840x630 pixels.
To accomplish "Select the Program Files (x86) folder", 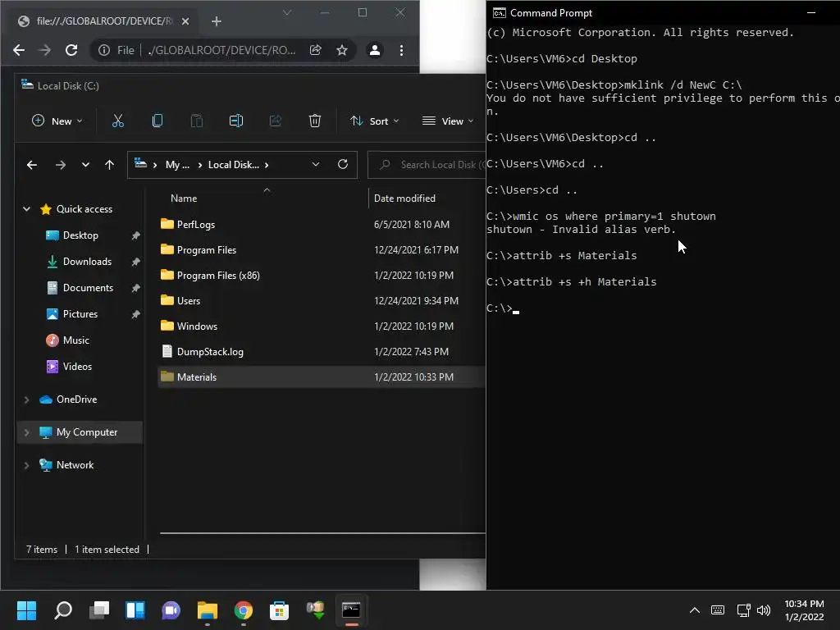I will point(218,276).
